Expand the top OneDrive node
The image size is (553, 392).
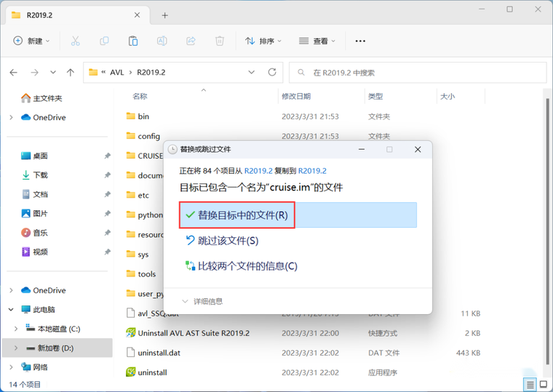tap(11, 117)
